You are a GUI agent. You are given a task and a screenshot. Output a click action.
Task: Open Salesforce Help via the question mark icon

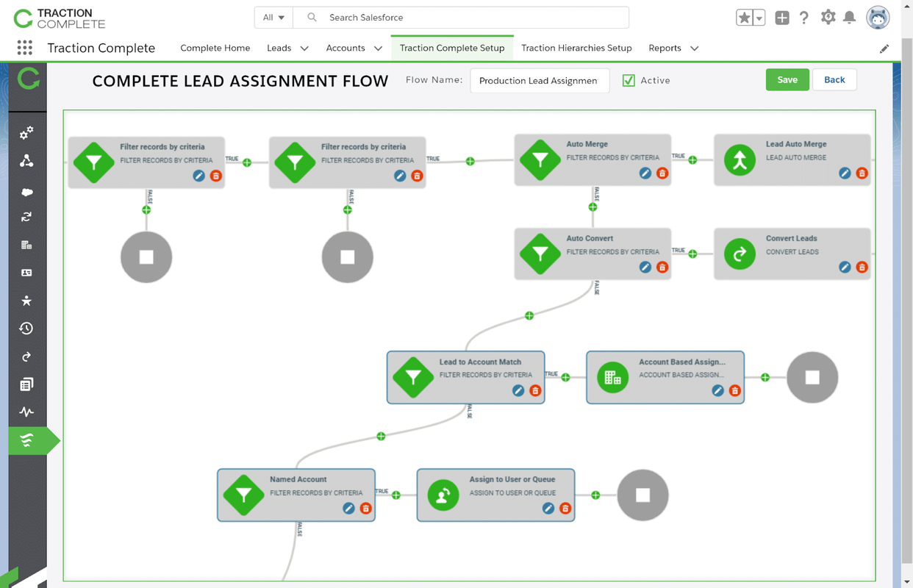pos(804,17)
